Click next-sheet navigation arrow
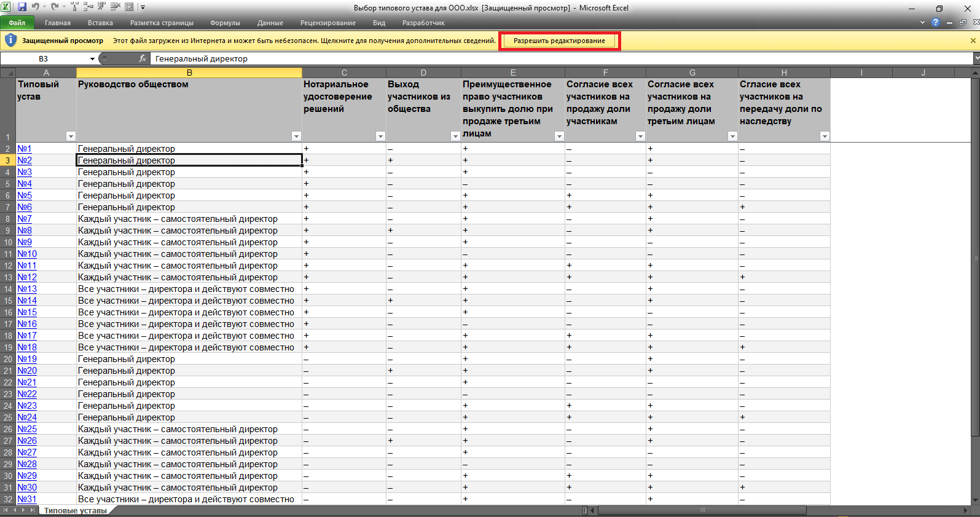This screenshot has width=980, height=517. (x=23, y=510)
